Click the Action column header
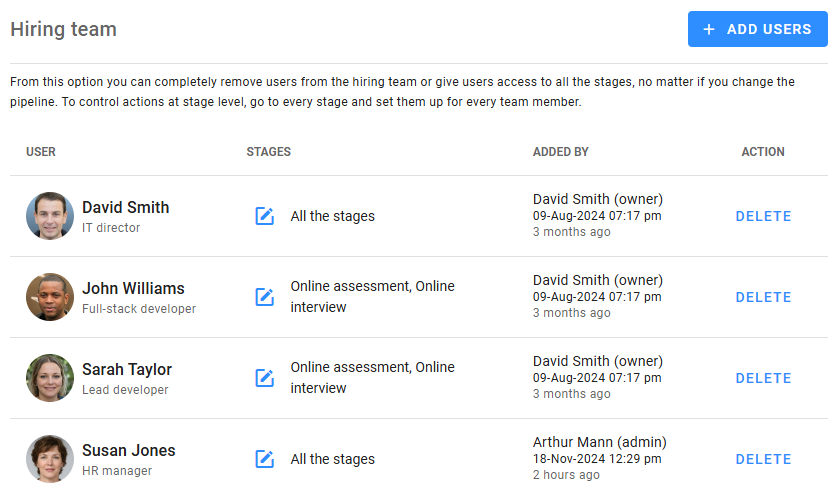 click(x=763, y=152)
